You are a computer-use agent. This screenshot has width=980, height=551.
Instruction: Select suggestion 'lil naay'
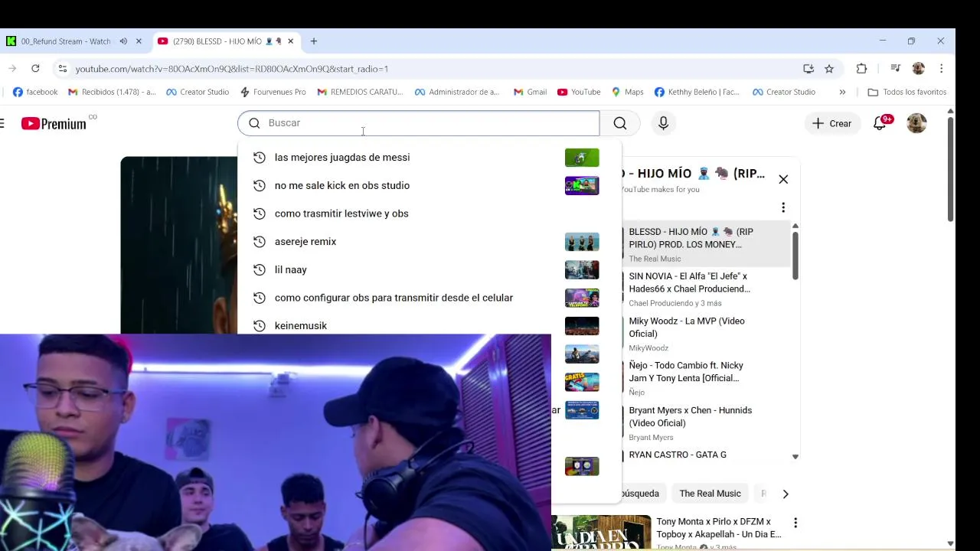coord(291,269)
